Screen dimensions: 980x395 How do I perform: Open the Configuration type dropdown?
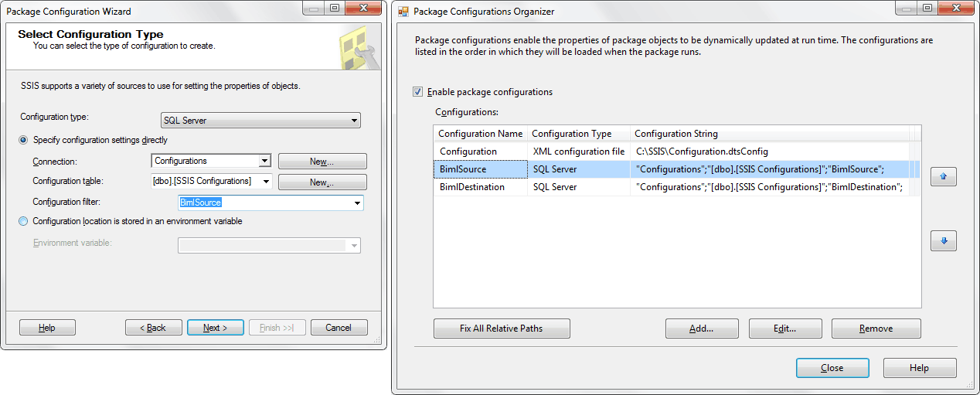coord(354,121)
